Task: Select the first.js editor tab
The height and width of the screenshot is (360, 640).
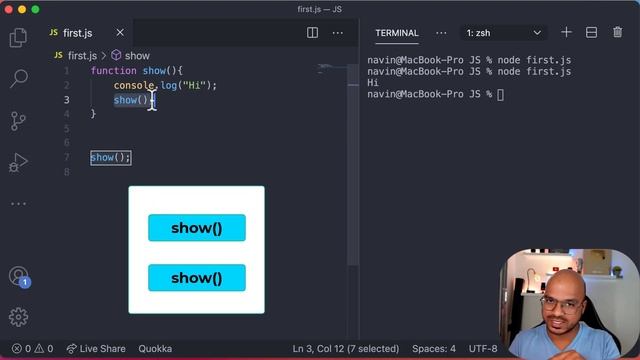Action: 87,33
